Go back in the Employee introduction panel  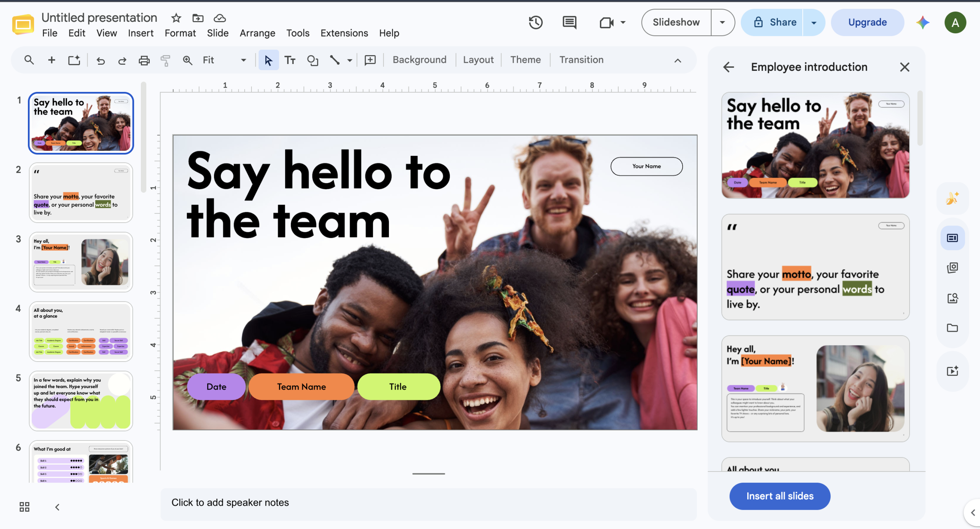click(x=728, y=67)
